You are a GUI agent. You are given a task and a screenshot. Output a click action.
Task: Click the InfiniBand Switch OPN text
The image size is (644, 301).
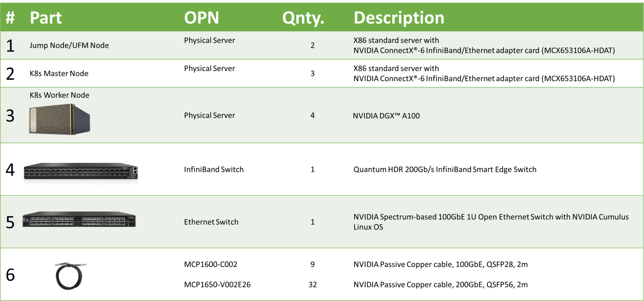tap(214, 169)
